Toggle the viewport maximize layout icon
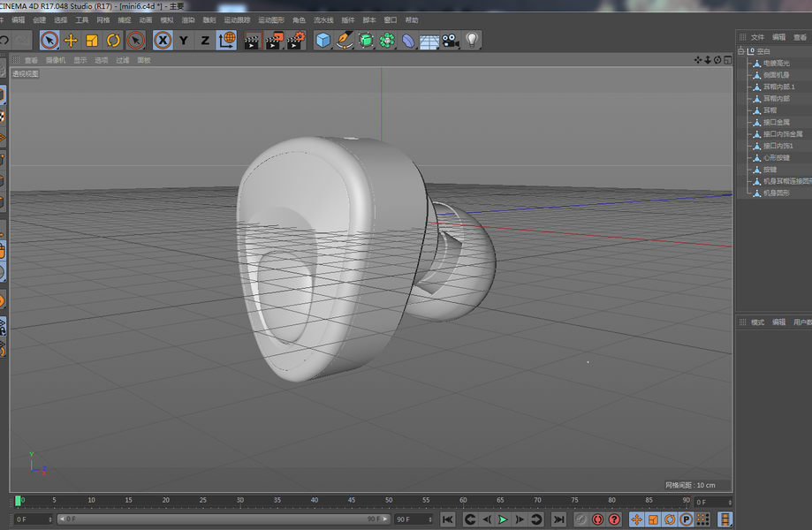The height and width of the screenshot is (530, 812). point(727,60)
